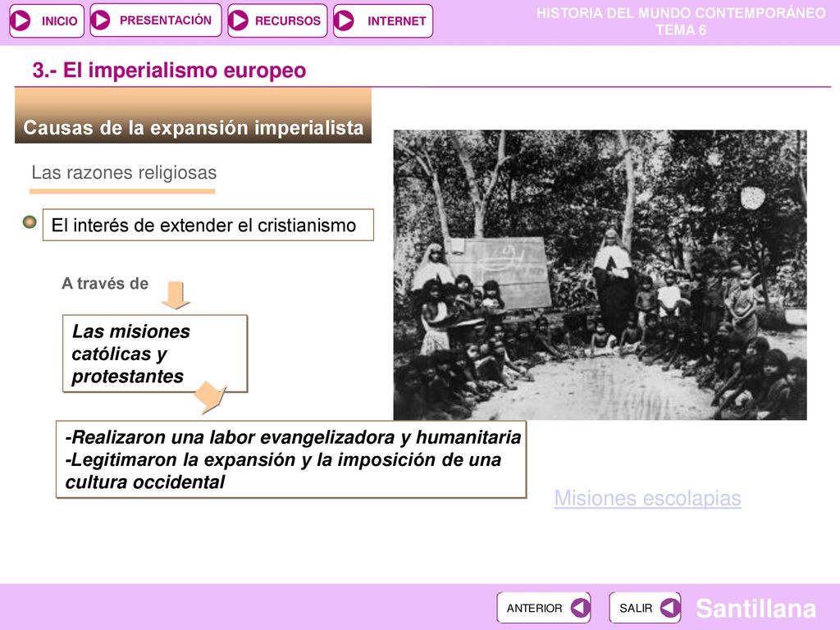Select 'Las misiones católicas y protestantes' box
This screenshot has width=840, height=630.
155,354
